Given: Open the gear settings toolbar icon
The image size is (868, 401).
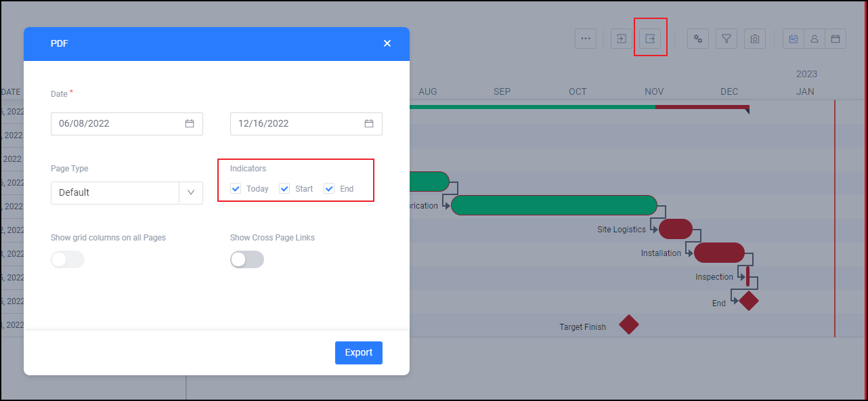Looking at the screenshot, I should 698,39.
